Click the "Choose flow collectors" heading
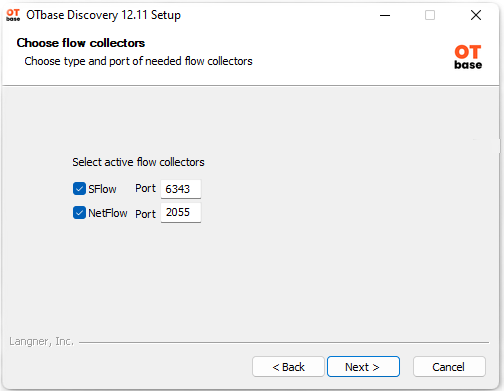The height and width of the screenshot is (391, 504). click(81, 43)
